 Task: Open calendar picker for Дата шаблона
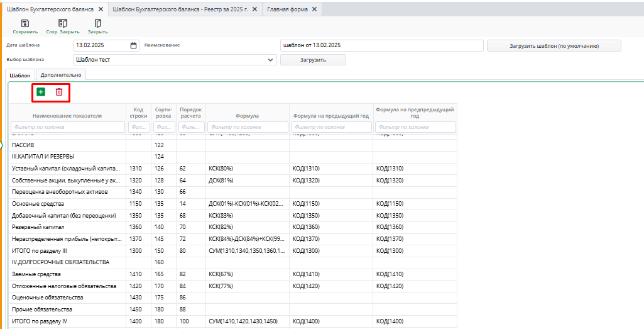click(x=133, y=45)
